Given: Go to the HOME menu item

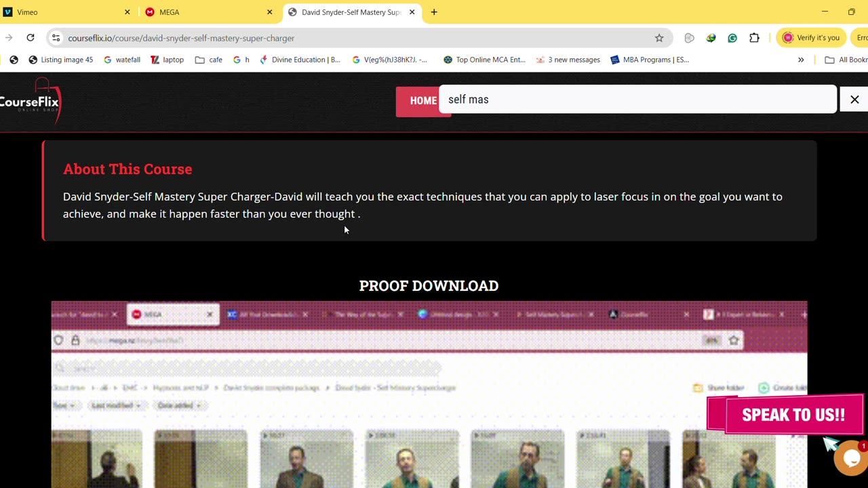Looking at the screenshot, I should point(423,101).
